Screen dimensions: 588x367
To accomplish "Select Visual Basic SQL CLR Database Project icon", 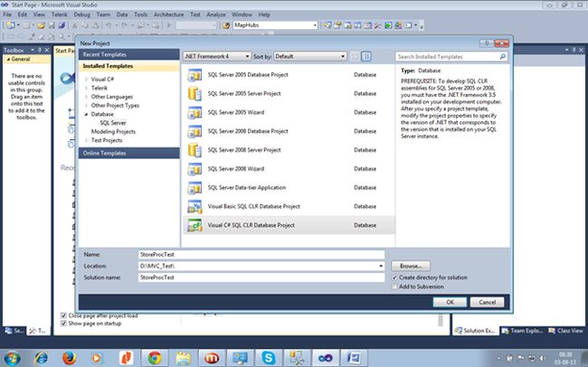I will click(194, 206).
